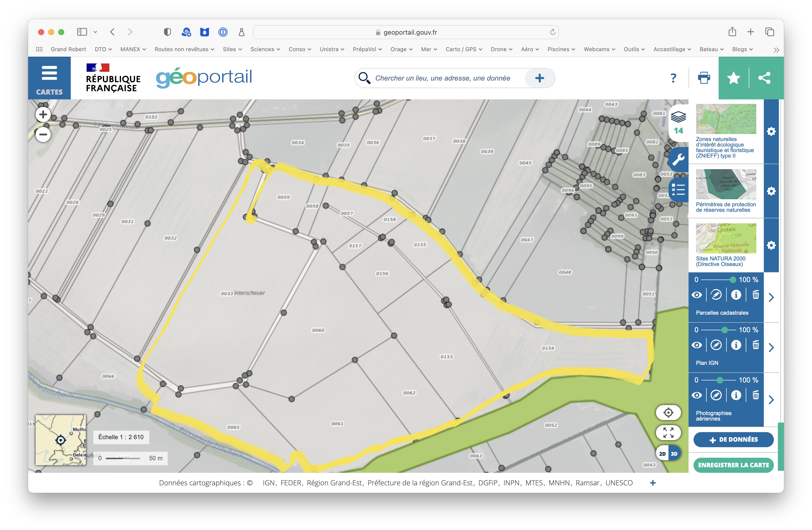812x530 pixels.
Task: Open the Grand Robert bookmark
Action: (x=68, y=49)
